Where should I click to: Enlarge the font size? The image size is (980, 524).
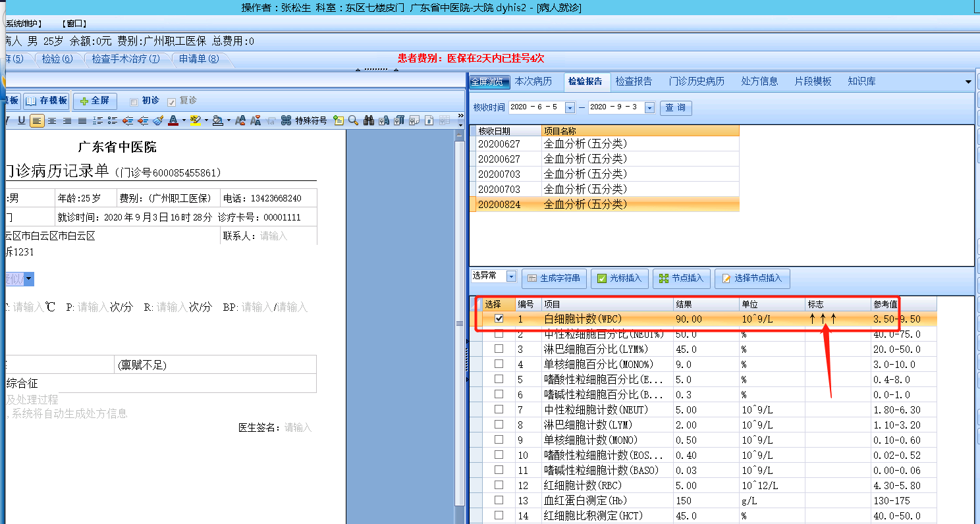click(x=240, y=120)
